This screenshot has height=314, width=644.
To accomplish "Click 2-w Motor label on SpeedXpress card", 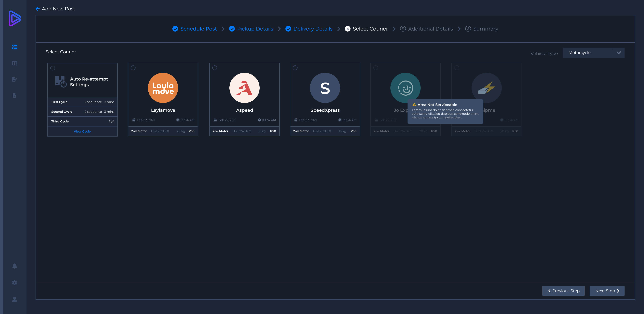I will pyautogui.click(x=301, y=131).
